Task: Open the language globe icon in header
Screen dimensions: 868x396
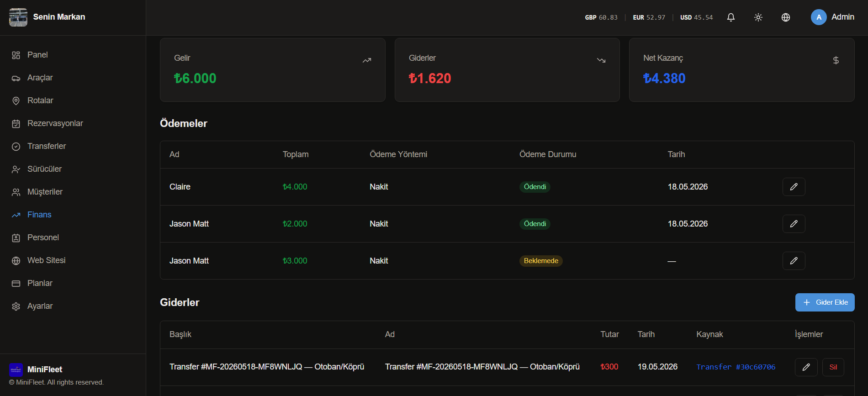Action: (786, 17)
